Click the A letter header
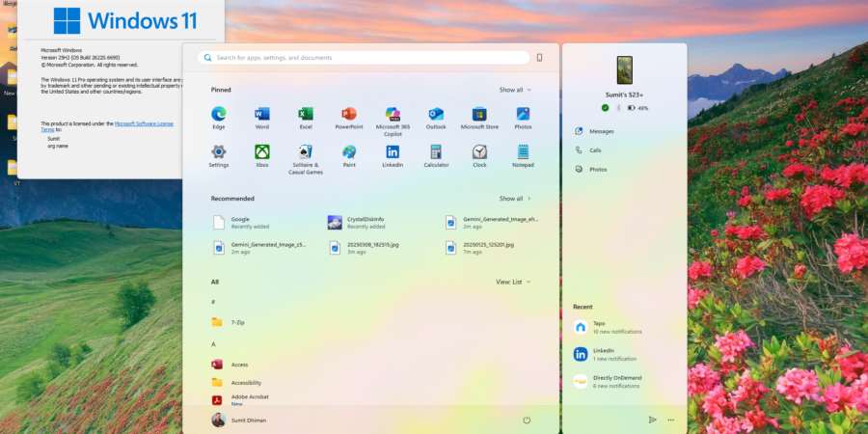 click(213, 344)
